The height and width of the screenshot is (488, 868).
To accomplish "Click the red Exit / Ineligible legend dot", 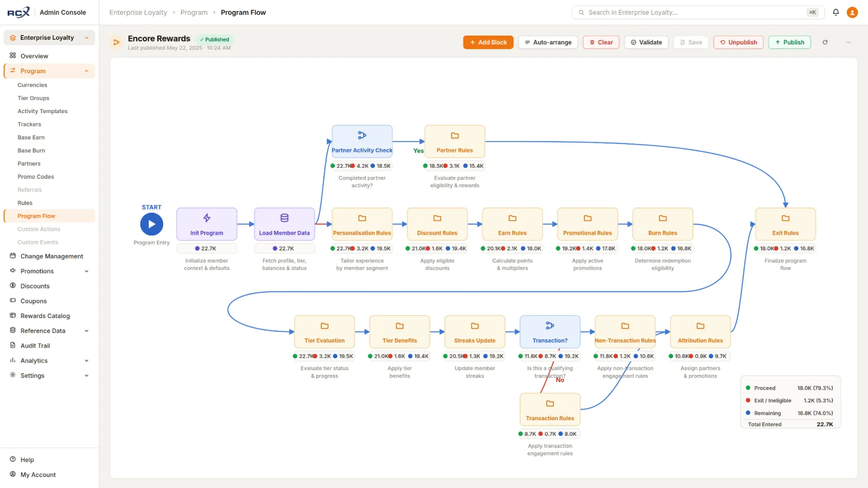I will click(748, 400).
